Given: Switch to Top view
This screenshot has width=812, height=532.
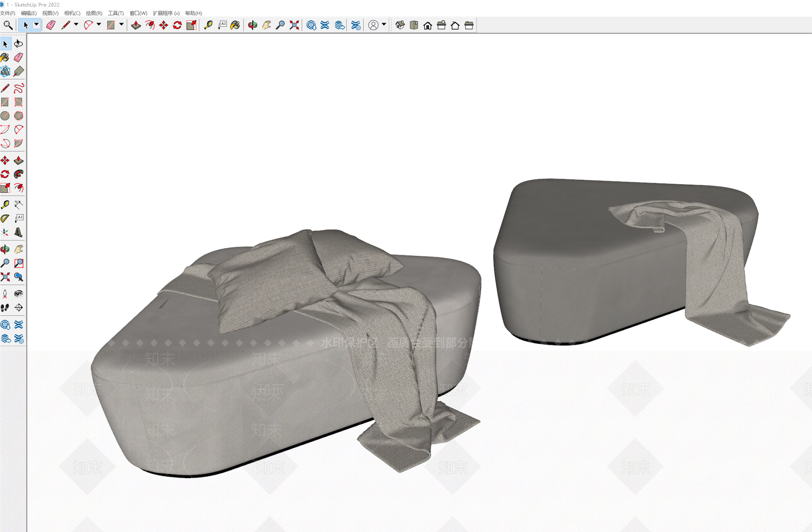Looking at the screenshot, I should pyautogui.click(x=414, y=25).
